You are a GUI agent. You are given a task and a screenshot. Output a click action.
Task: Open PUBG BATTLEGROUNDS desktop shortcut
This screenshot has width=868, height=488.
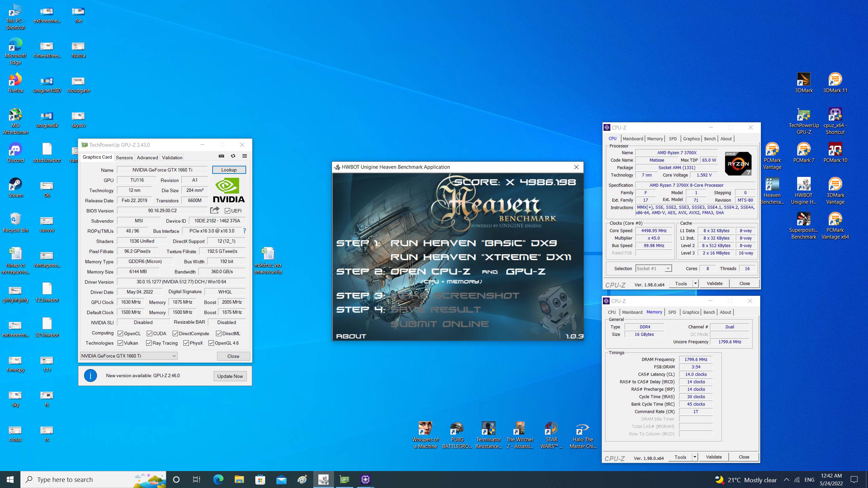(x=457, y=435)
